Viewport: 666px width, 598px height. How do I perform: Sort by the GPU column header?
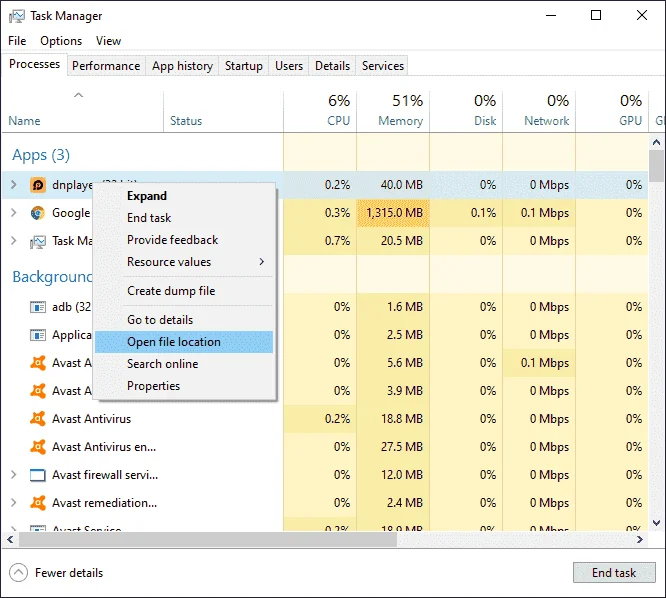612,111
